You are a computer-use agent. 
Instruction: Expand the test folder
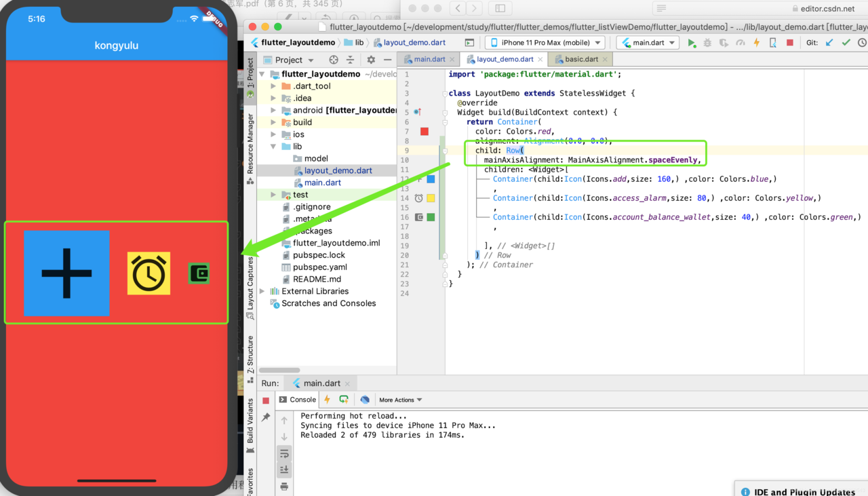pos(273,195)
